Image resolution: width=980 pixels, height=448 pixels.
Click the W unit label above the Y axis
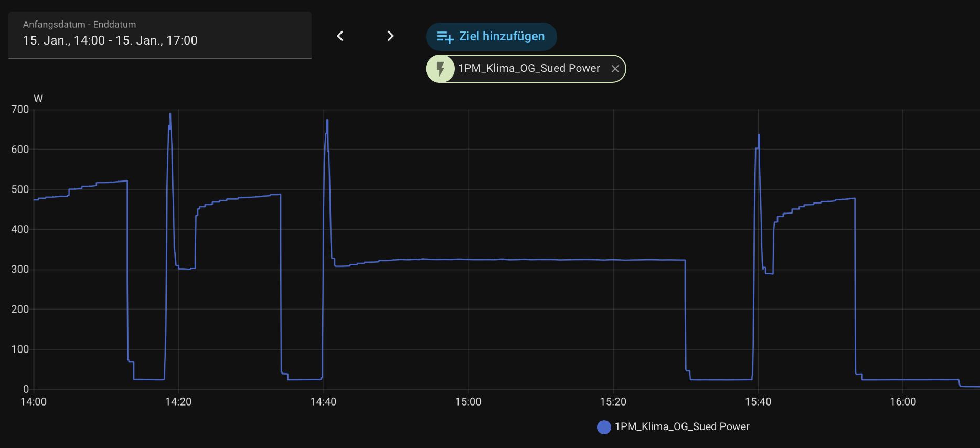[x=38, y=99]
